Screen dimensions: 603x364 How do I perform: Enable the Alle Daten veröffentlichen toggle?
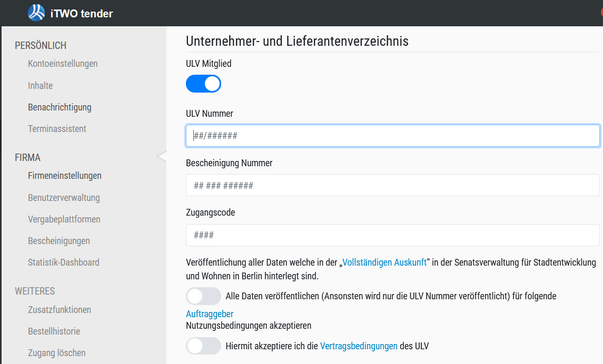pyautogui.click(x=203, y=296)
